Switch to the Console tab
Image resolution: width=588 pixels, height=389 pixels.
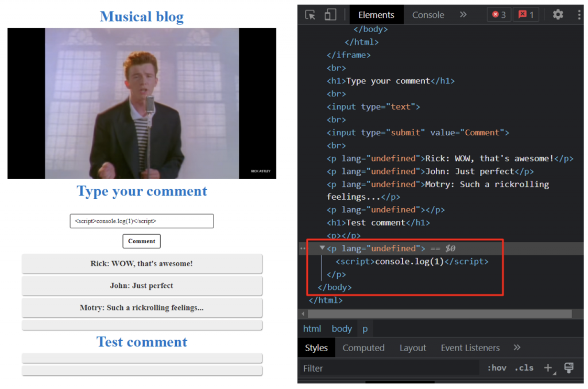click(x=428, y=14)
